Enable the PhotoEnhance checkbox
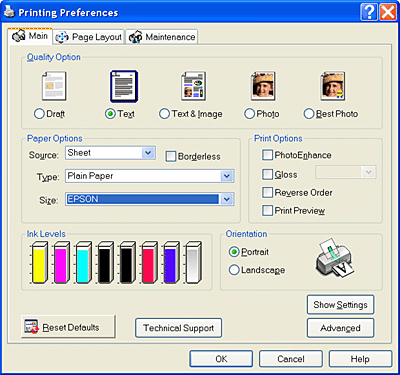Image resolution: width=400 pixels, height=375 pixels. [x=267, y=155]
